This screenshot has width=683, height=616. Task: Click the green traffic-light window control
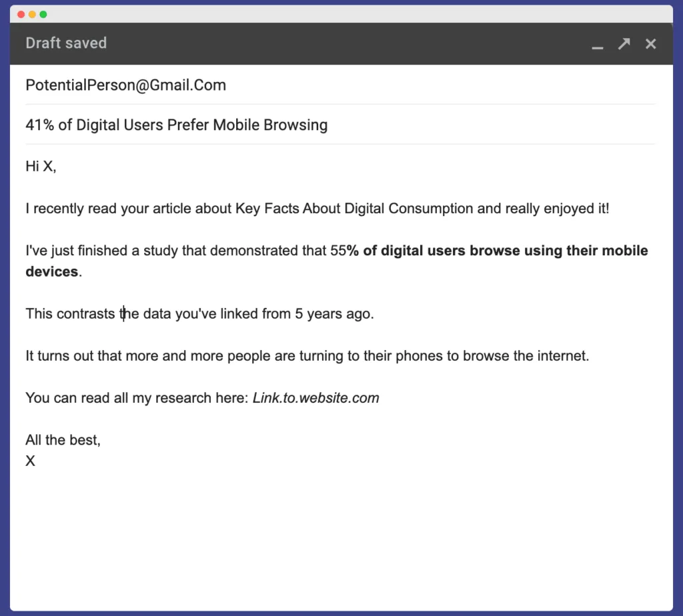44,13
